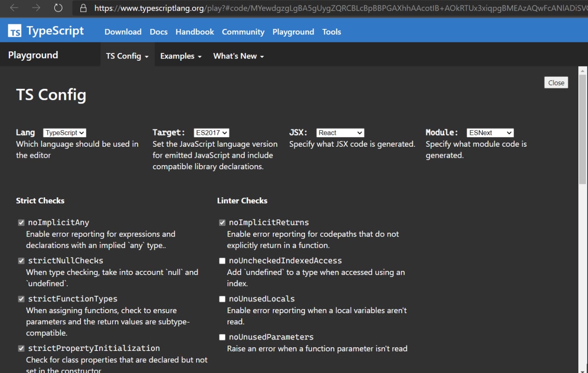The image size is (588, 373).
Task: Click the noUncheckedIndexedAccess label text
Action: click(x=285, y=261)
